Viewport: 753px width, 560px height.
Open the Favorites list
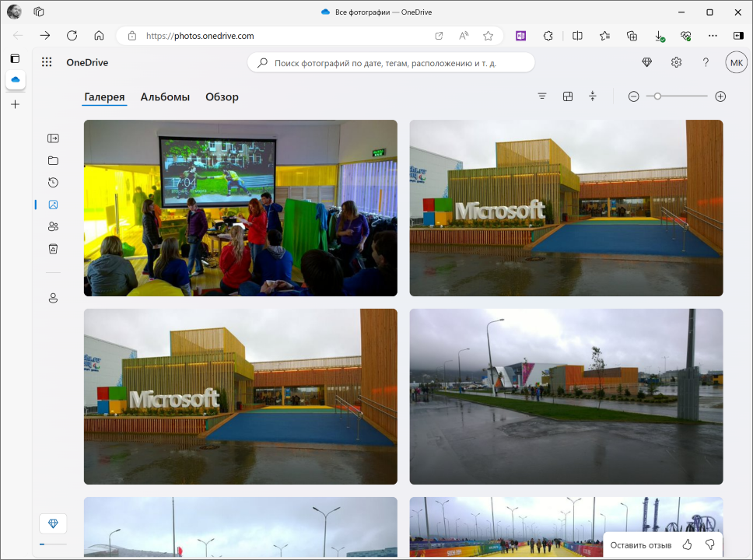[604, 36]
